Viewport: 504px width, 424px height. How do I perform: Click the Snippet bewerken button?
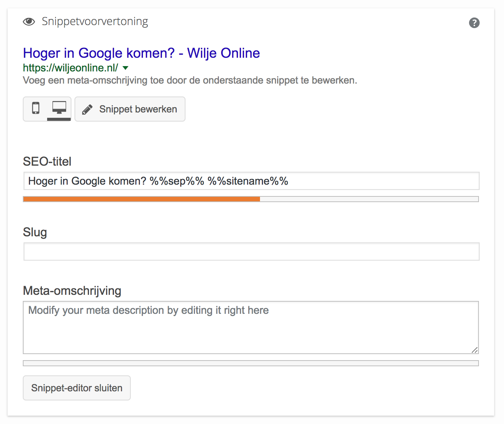pos(130,109)
